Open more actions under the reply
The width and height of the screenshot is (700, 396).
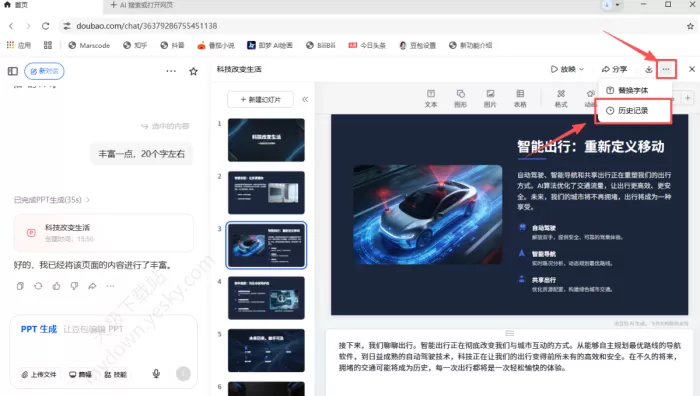[x=110, y=286]
